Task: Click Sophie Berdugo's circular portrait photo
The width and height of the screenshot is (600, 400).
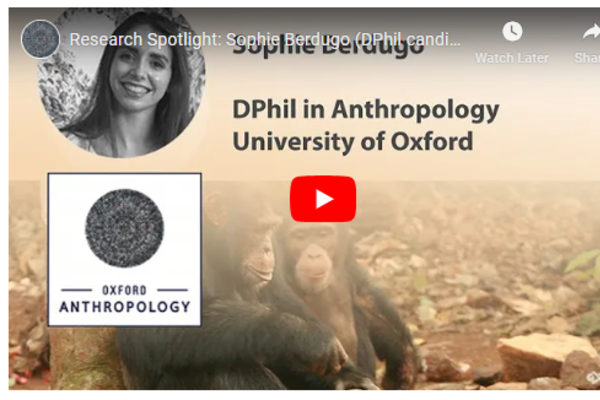Action: 121,82
